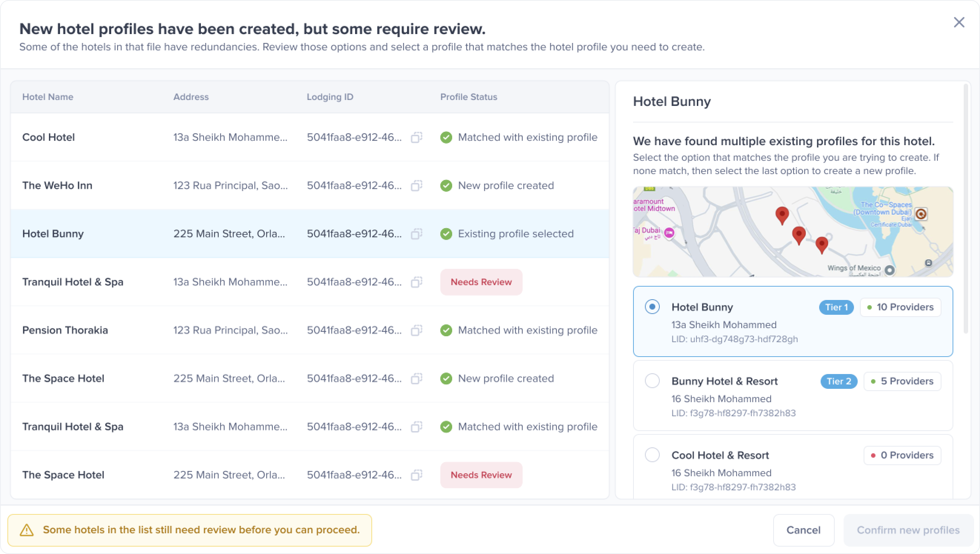Click the detail panel vertical scrollbar
The height and width of the screenshot is (554, 980).
click(x=965, y=209)
